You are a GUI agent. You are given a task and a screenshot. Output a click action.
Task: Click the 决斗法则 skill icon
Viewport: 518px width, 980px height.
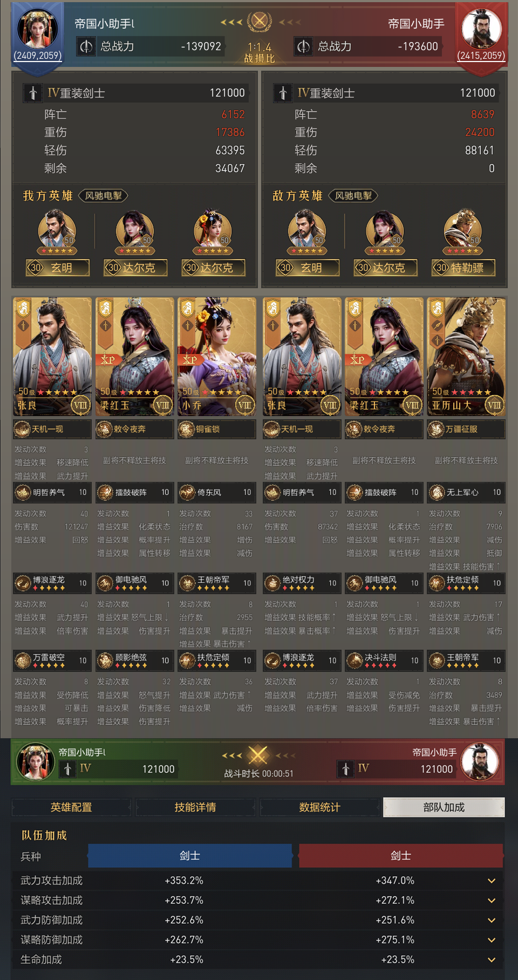(x=355, y=660)
